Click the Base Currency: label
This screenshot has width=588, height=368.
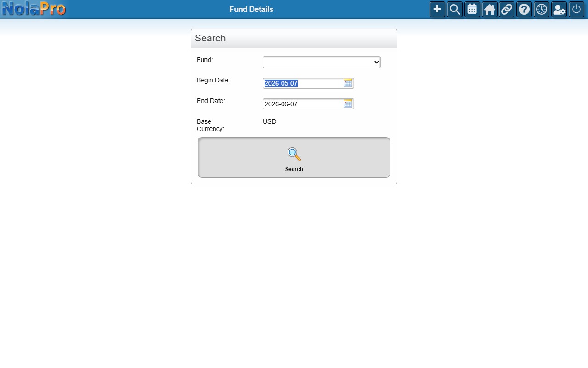210,125
